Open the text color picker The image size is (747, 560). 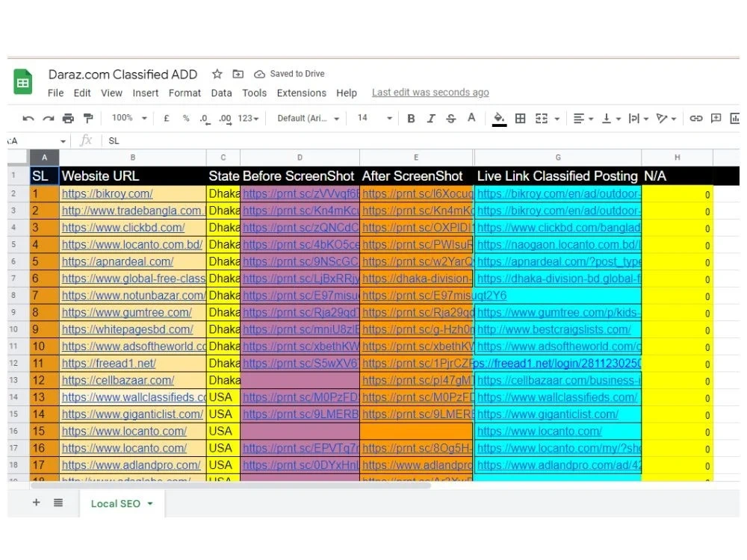tap(471, 118)
